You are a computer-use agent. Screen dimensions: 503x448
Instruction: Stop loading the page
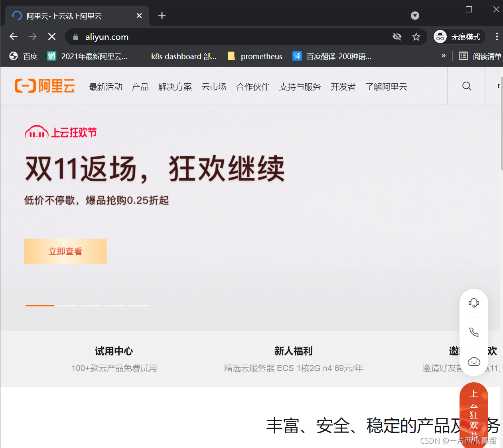[52, 37]
